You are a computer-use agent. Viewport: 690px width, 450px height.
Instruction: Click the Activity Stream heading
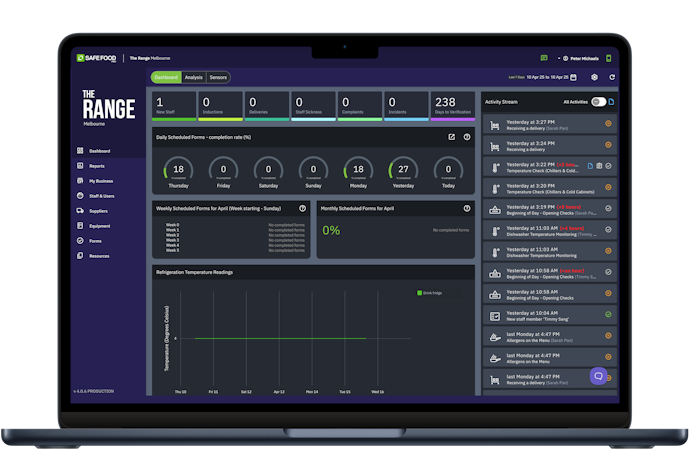click(x=501, y=102)
